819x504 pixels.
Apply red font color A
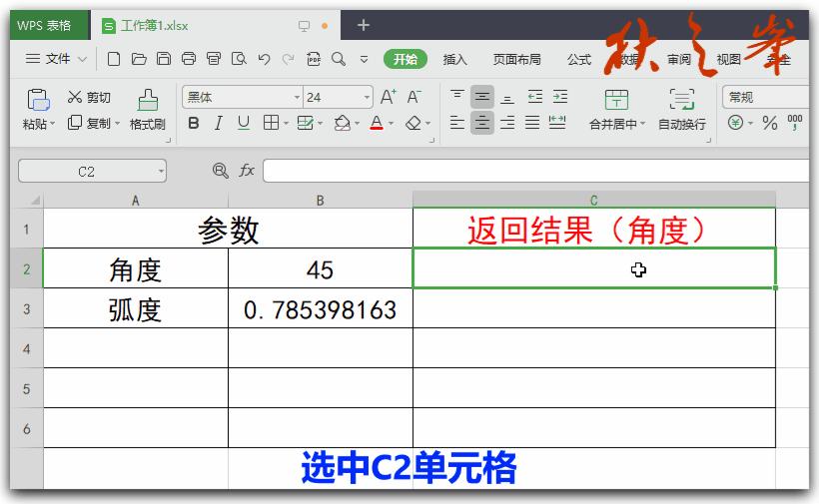[377, 123]
